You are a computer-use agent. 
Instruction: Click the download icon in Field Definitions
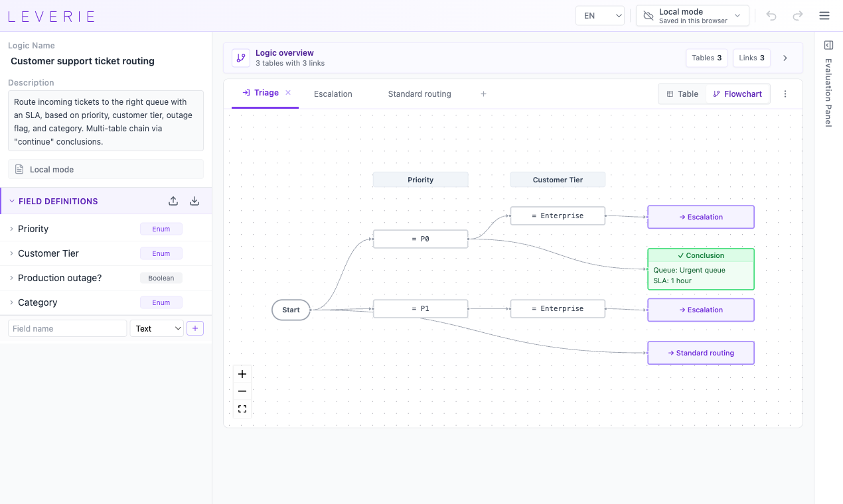click(194, 201)
